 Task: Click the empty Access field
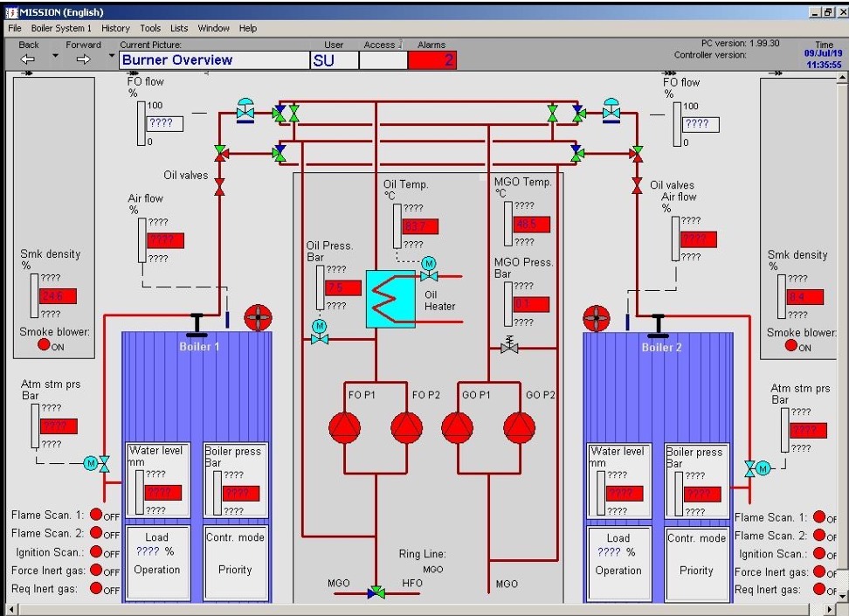coord(383,60)
